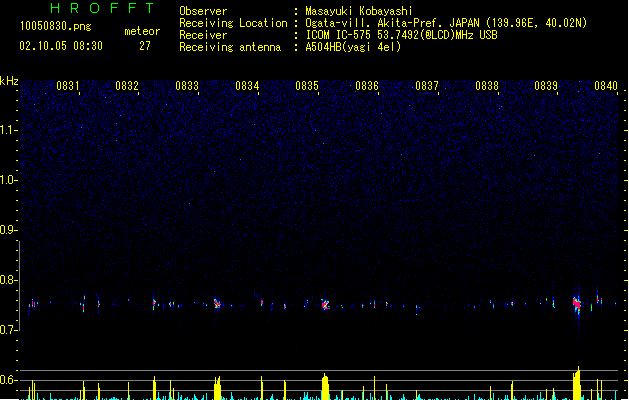The image size is (629, 400).
Task: Click the A504HB(yagi 4el) antenna text
Action: (353, 47)
